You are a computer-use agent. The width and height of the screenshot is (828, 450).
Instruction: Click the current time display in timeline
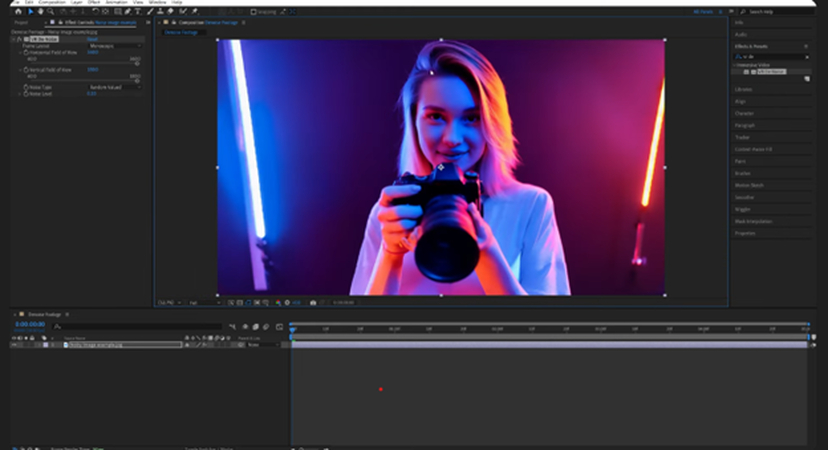click(x=30, y=324)
